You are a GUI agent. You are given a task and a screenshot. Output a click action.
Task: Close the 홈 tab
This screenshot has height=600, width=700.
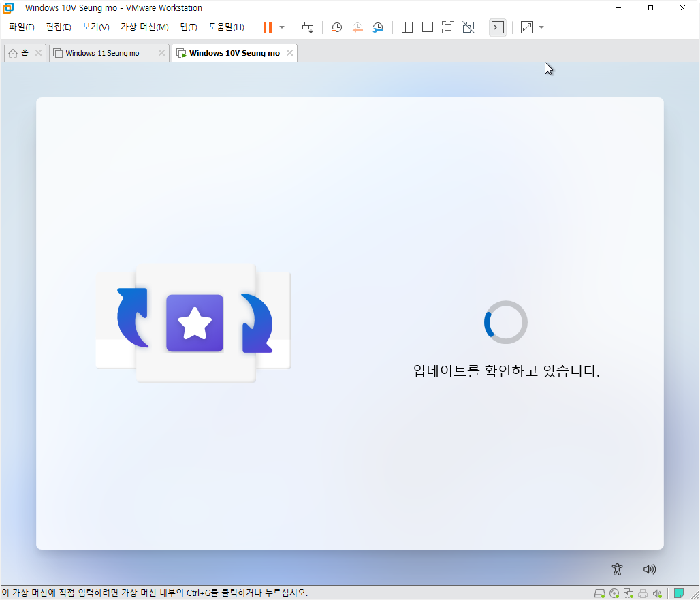tap(38, 53)
